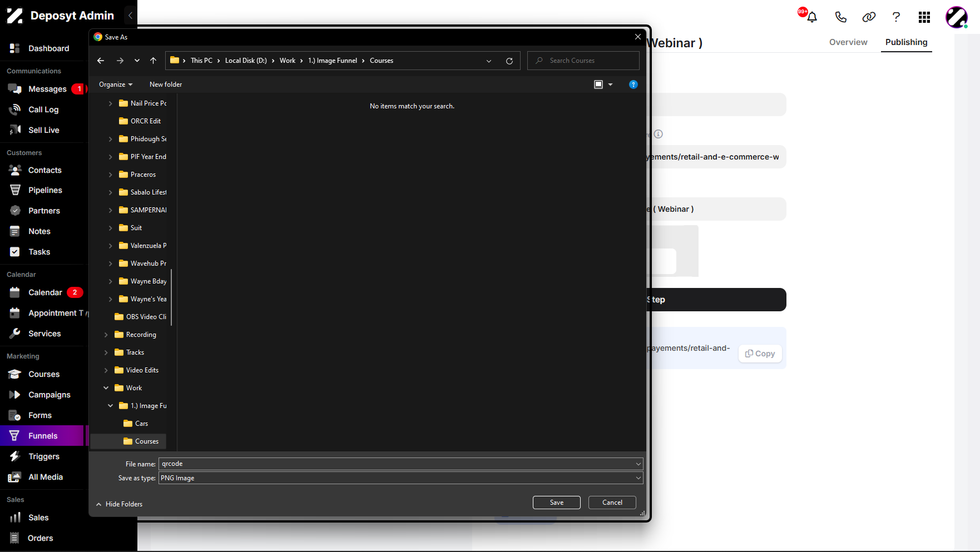Collapse the Work folder tree
Image resolution: width=980 pixels, height=552 pixels.
106,388
